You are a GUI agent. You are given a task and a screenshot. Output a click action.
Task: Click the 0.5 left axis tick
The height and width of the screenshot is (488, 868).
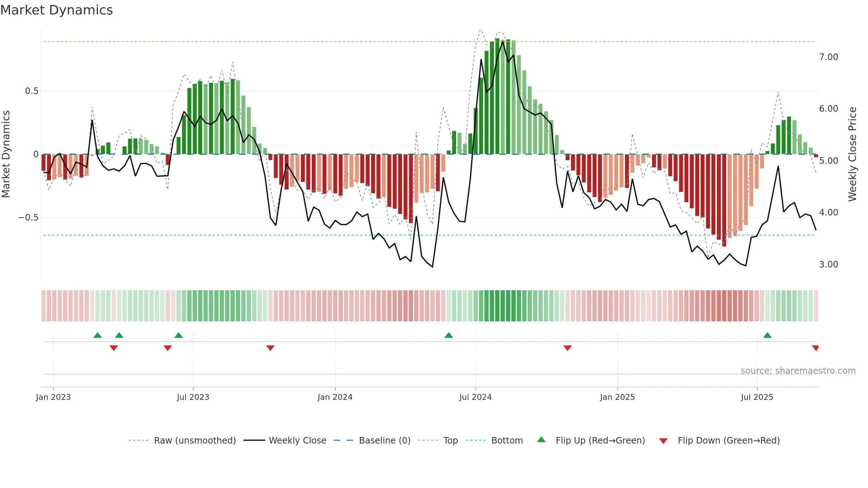click(x=32, y=91)
